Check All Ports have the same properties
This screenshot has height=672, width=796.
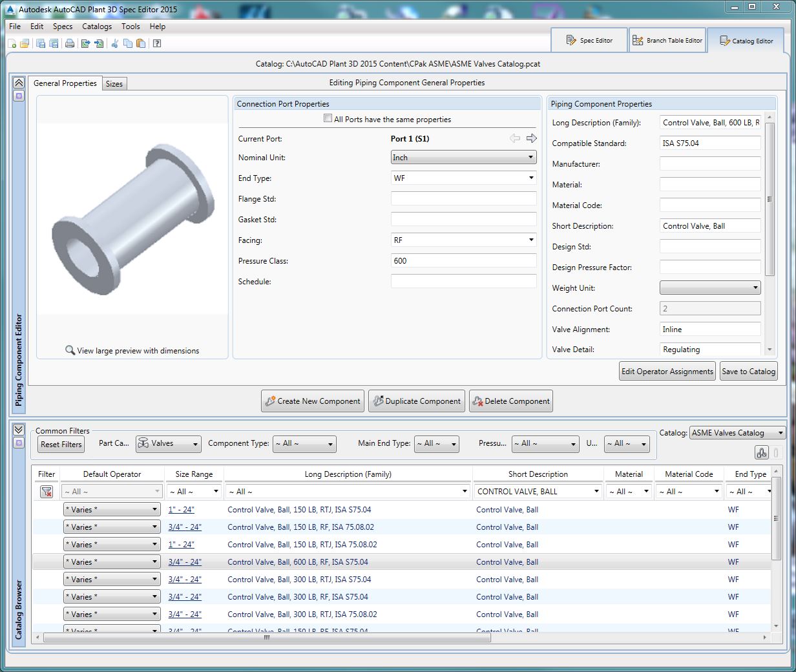point(328,119)
